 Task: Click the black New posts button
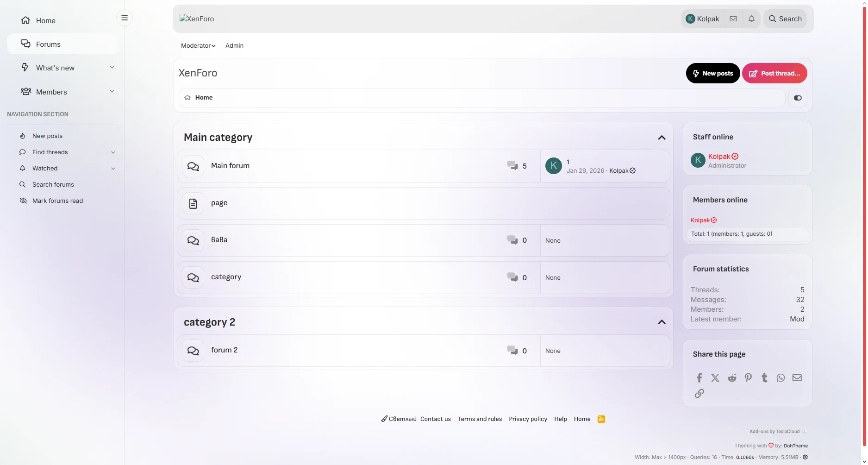[x=713, y=73]
